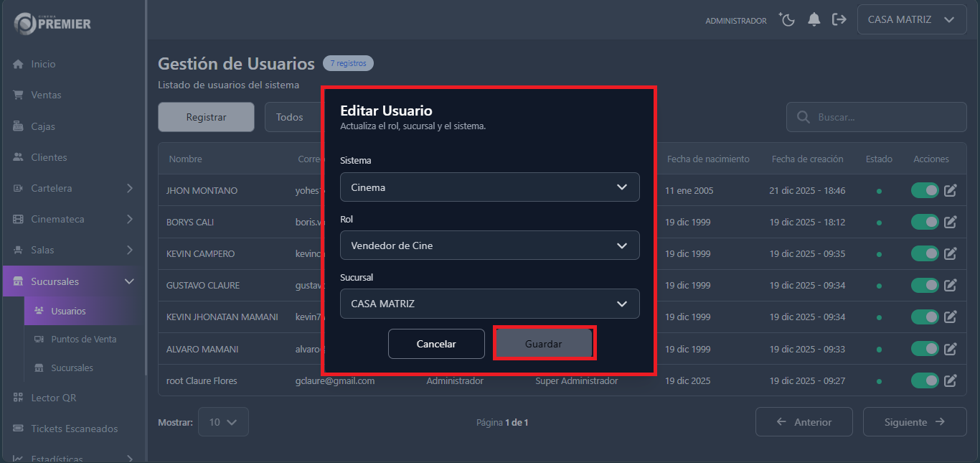Disable the toggle for BORYS CALI
Image resolution: width=980 pixels, height=463 pixels.
tap(924, 222)
